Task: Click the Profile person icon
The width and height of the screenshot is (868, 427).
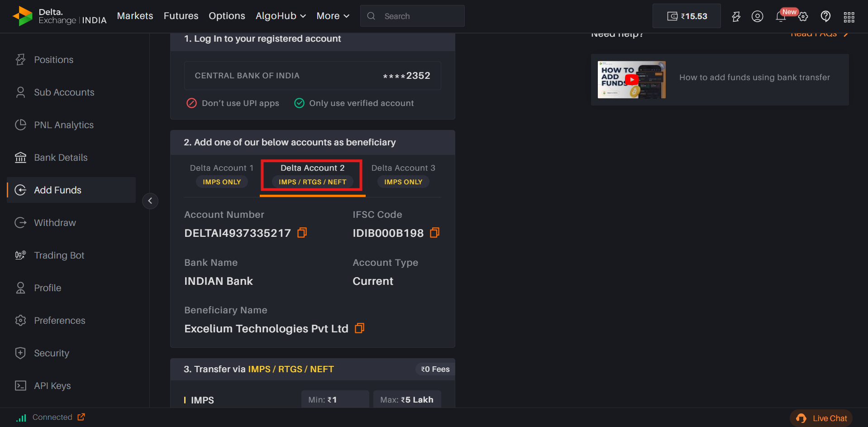Action: pos(20,288)
